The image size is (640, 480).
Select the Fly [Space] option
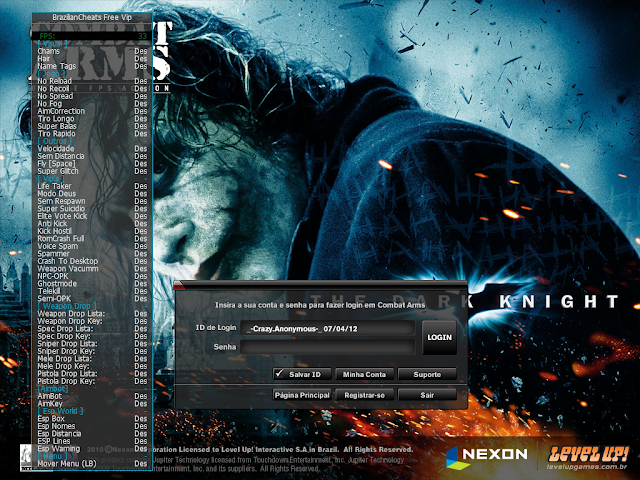pos(92,164)
